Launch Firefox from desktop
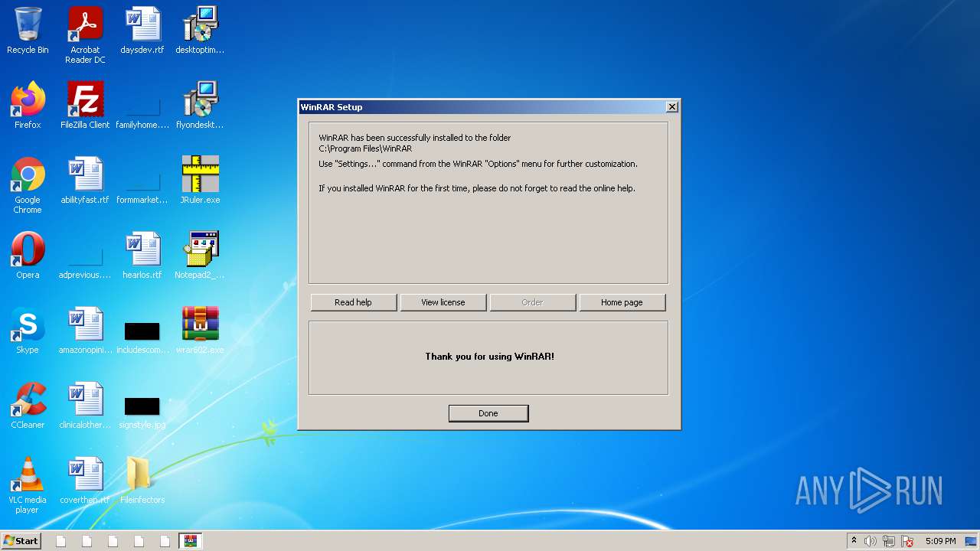Viewport: 980px width, 551px height. [28, 106]
